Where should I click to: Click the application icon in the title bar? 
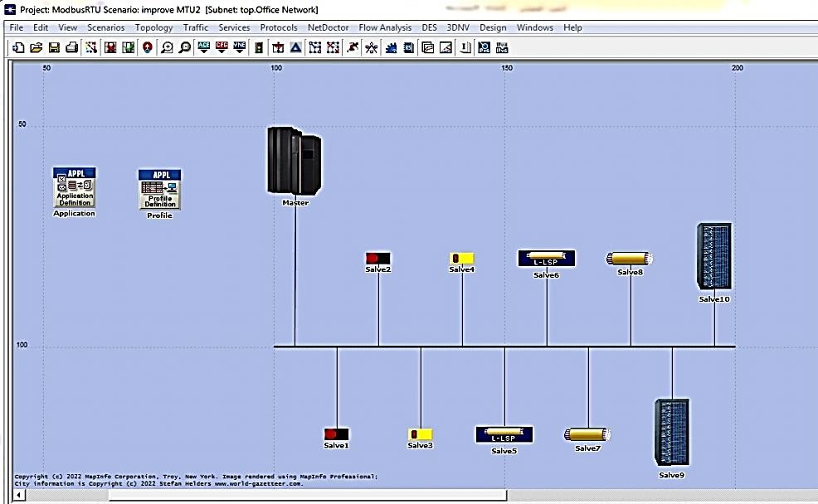[x=10, y=9]
